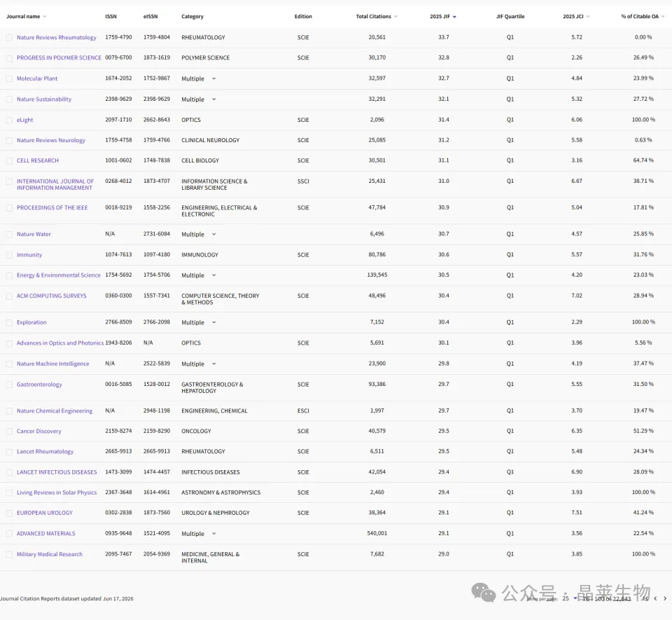The height and width of the screenshot is (620, 672).
Task: Select the EUROPEAN UROLOGY checkbox
Action: [9, 514]
